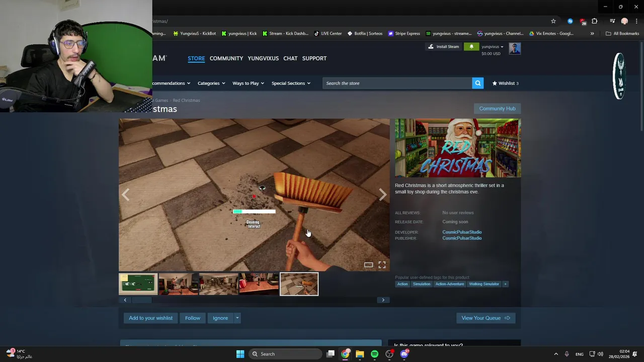This screenshot has height=362, width=644.
Task: Open Steam notifications bell
Action: point(471,47)
